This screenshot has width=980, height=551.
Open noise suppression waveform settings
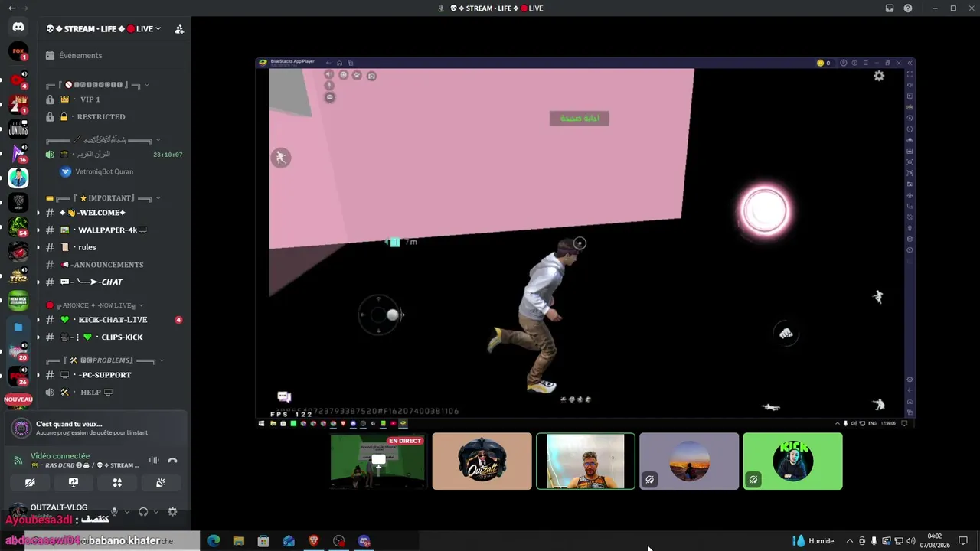(154, 460)
